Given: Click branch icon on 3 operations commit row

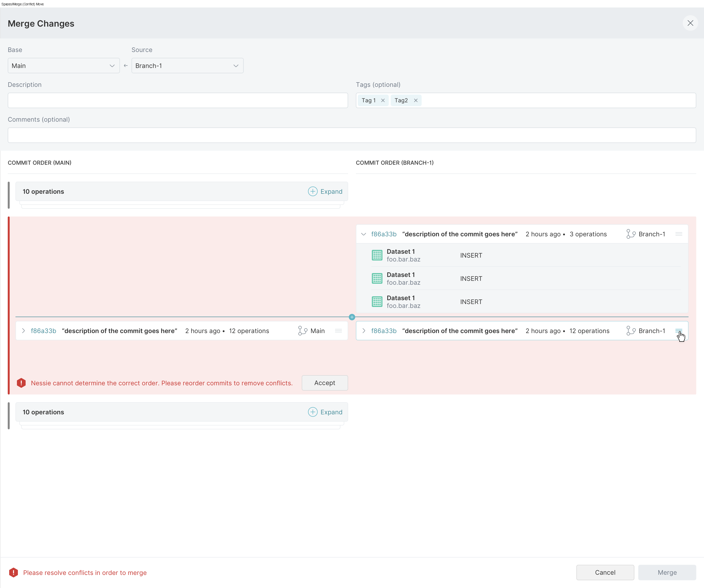Looking at the screenshot, I should pos(631,234).
